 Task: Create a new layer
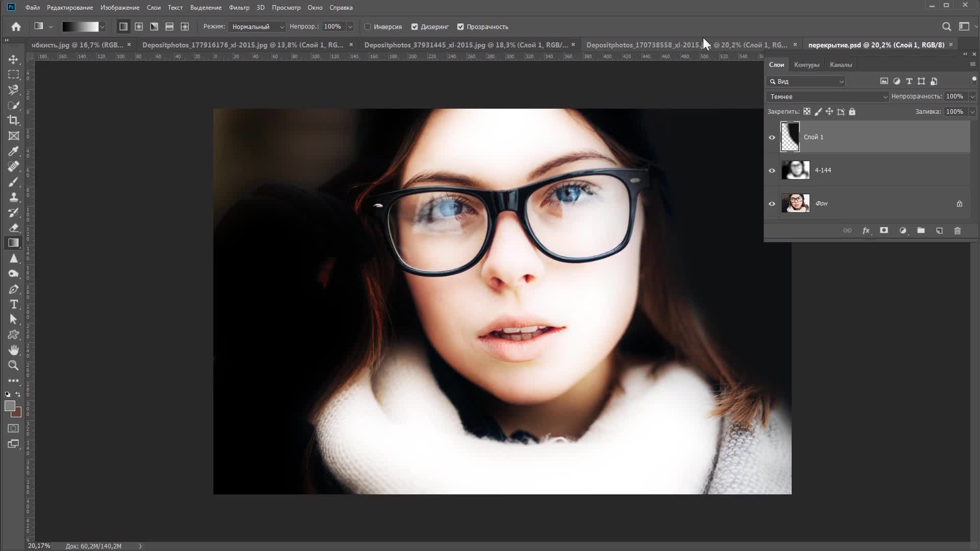click(939, 231)
